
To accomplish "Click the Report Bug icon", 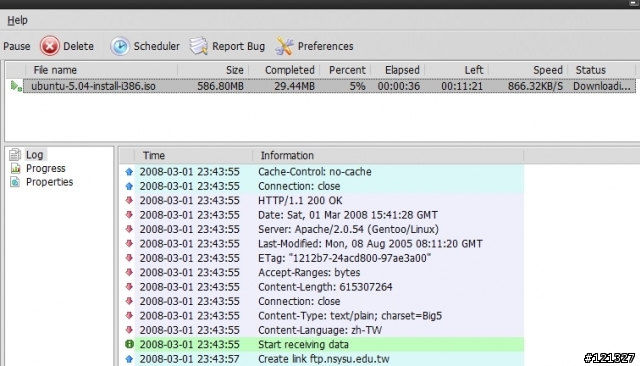I will click(199, 46).
